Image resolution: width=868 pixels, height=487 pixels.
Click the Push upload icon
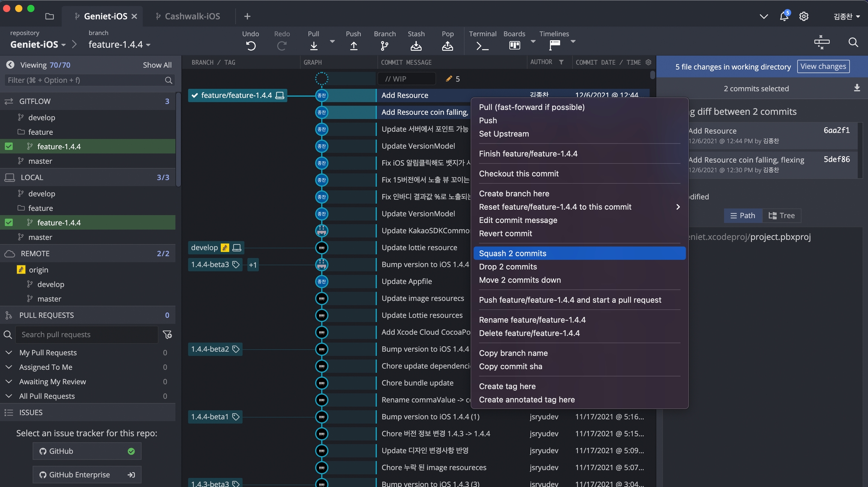click(x=353, y=46)
